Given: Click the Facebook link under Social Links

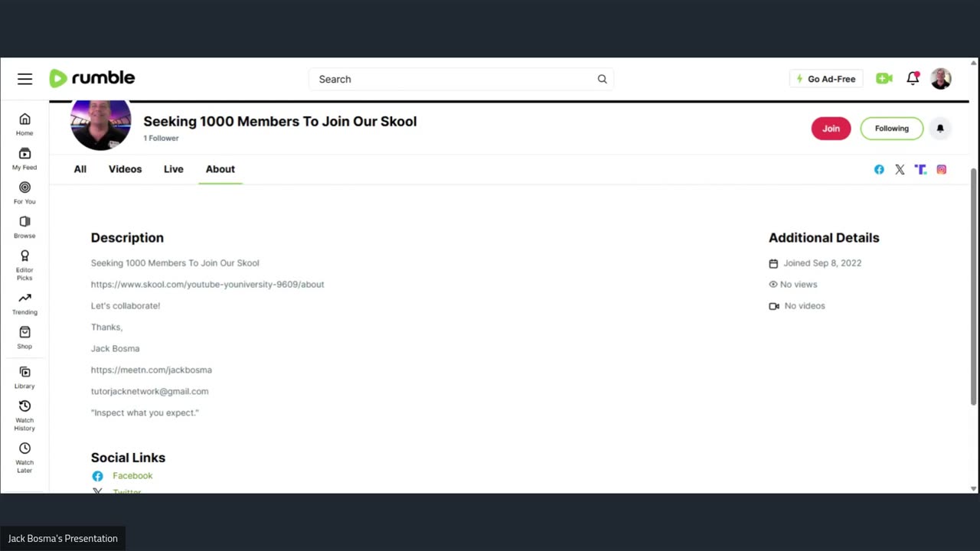Looking at the screenshot, I should pos(132,476).
